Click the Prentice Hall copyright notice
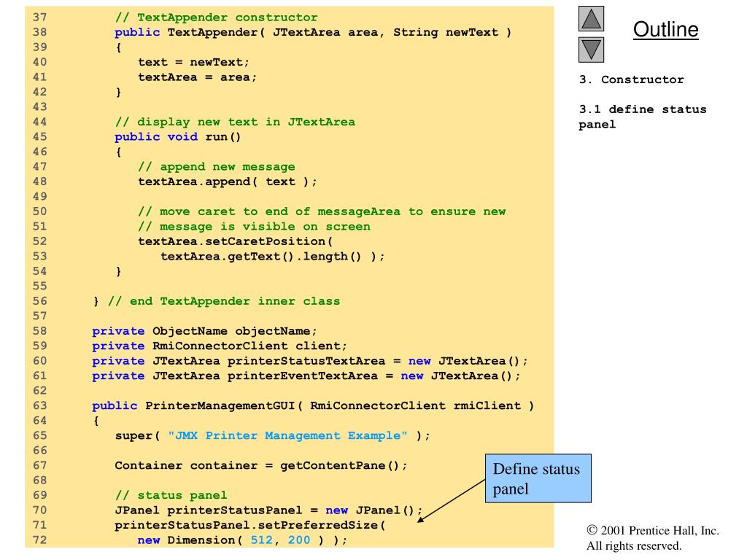Viewport: 747px width, 560px height. 653,537
